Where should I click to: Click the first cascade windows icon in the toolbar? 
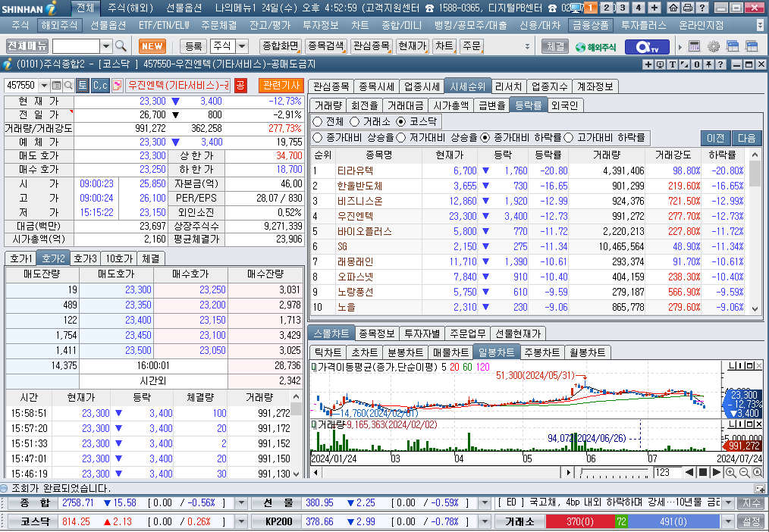coord(733,46)
